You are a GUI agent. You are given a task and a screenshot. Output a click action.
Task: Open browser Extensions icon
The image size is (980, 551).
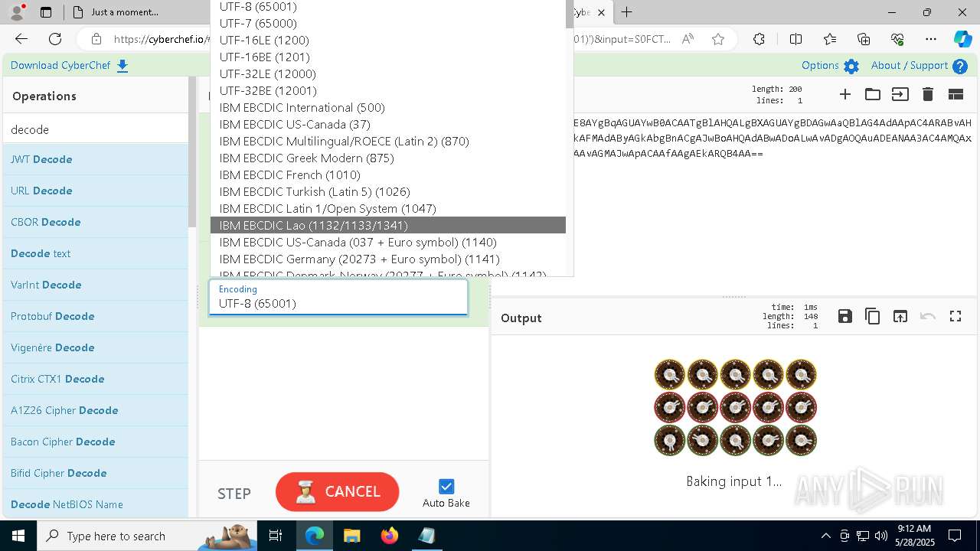click(x=759, y=39)
